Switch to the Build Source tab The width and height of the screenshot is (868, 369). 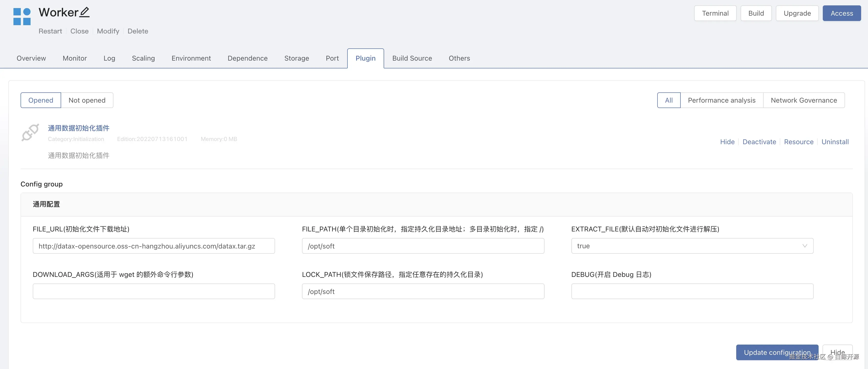pyautogui.click(x=412, y=58)
